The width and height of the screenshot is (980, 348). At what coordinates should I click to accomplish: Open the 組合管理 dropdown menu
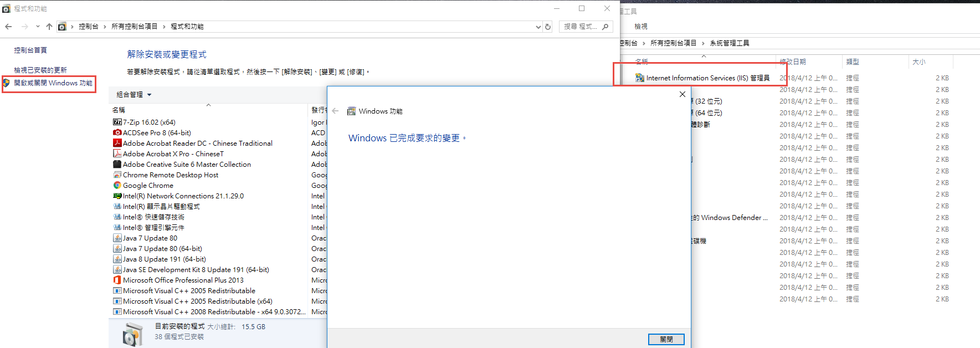tap(134, 95)
